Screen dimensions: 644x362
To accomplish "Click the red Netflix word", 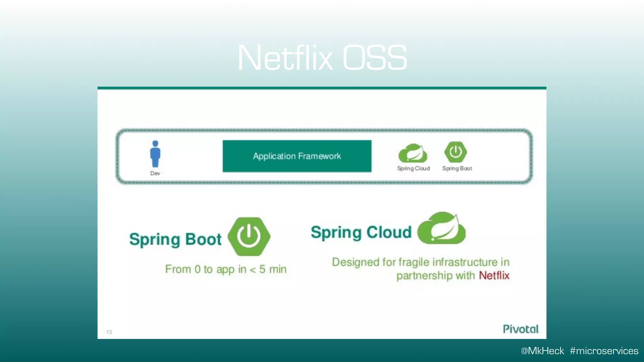I will (494, 276).
